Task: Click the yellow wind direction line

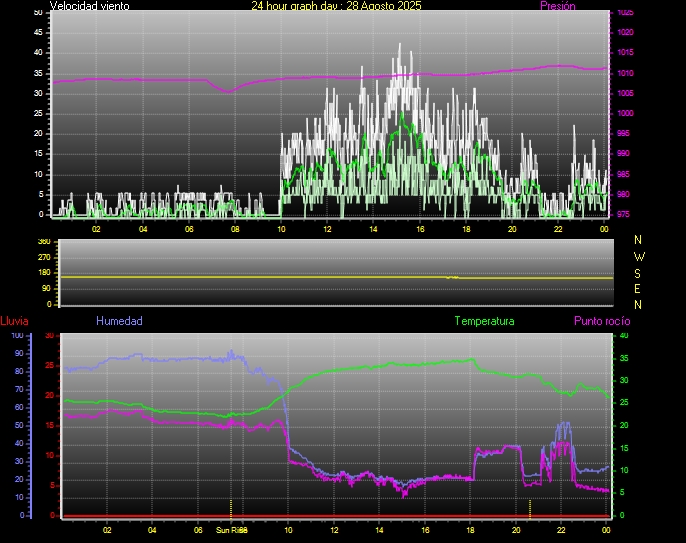Action: click(x=336, y=277)
